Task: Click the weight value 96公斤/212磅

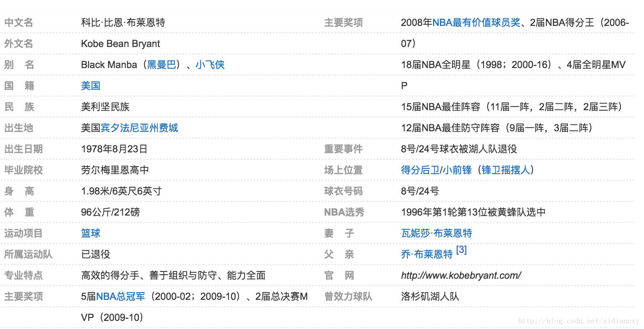Action: 111,212
